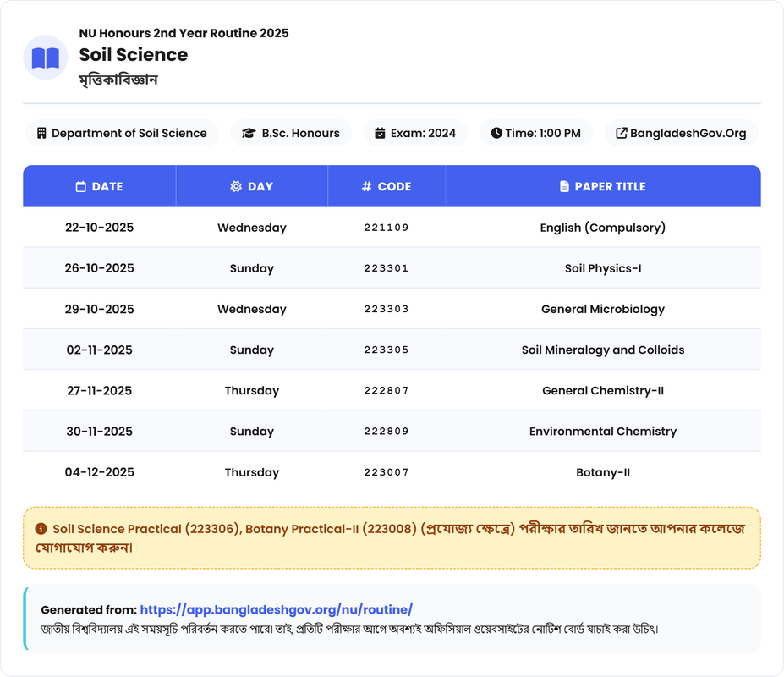784x677 pixels.
Task: Click the Department of Soil Science badge
Action: (x=122, y=133)
